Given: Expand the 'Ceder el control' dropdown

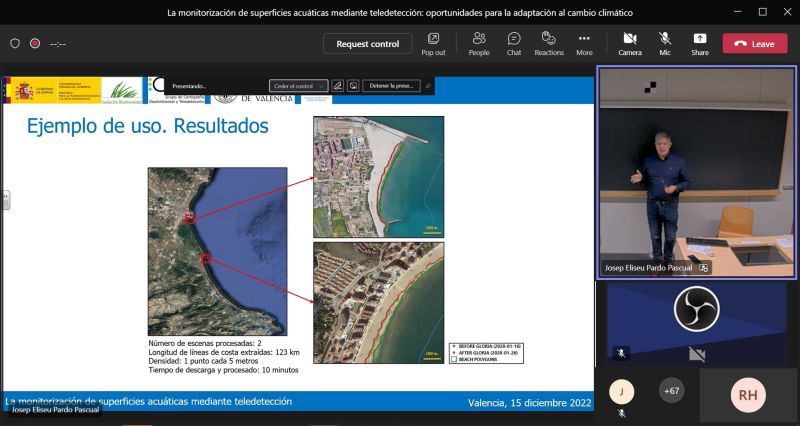Looking at the screenshot, I should coord(298,86).
